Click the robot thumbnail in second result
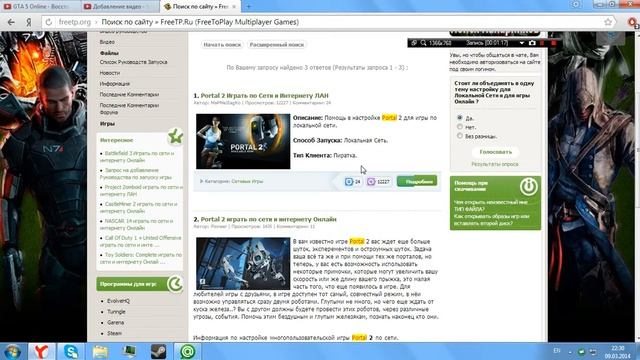The image size is (640, 360). pyautogui.click(x=243, y=264)
